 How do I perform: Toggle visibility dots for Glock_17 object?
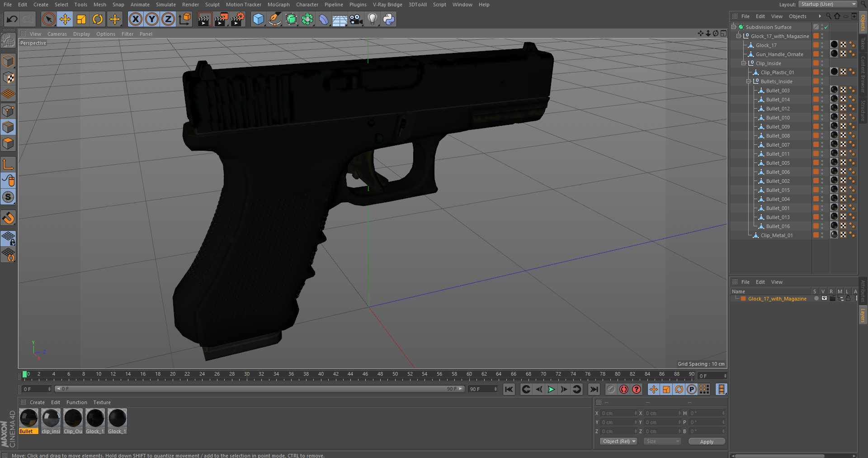tap(822, 45)
